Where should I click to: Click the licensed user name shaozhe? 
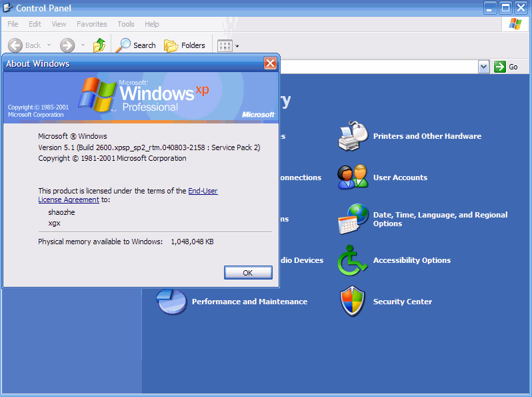coord(61,212)
